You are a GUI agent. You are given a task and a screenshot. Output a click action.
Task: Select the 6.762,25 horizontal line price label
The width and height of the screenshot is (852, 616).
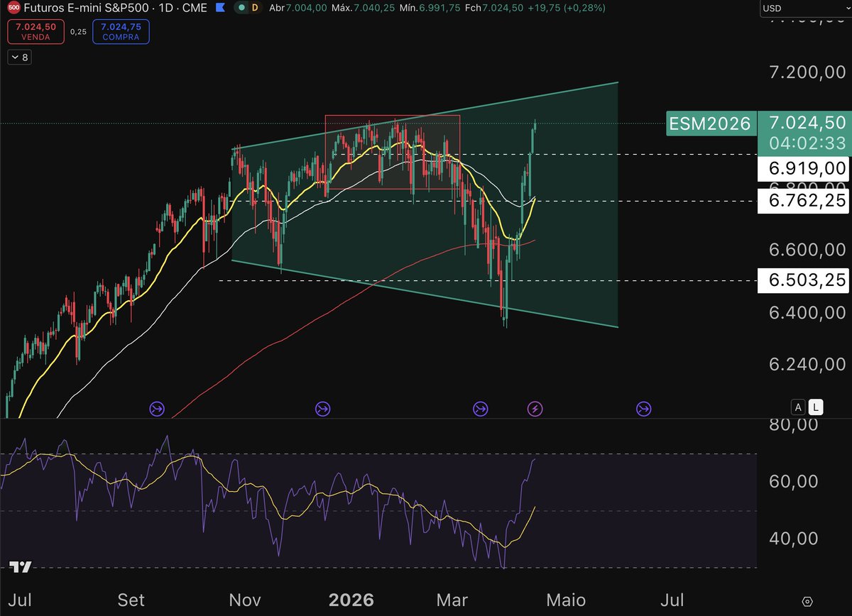tap(805, 201)
